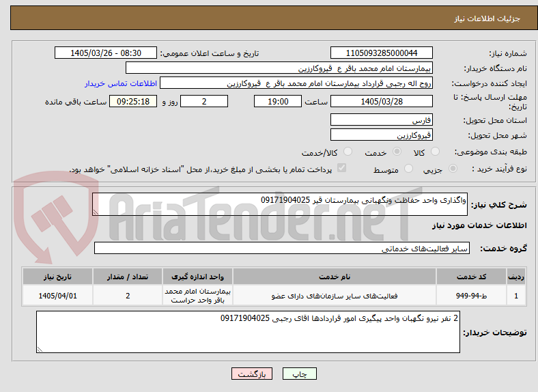Select the کالا/خدمت radio button
The height and width of the screenshot is (392, 538).
348,152
